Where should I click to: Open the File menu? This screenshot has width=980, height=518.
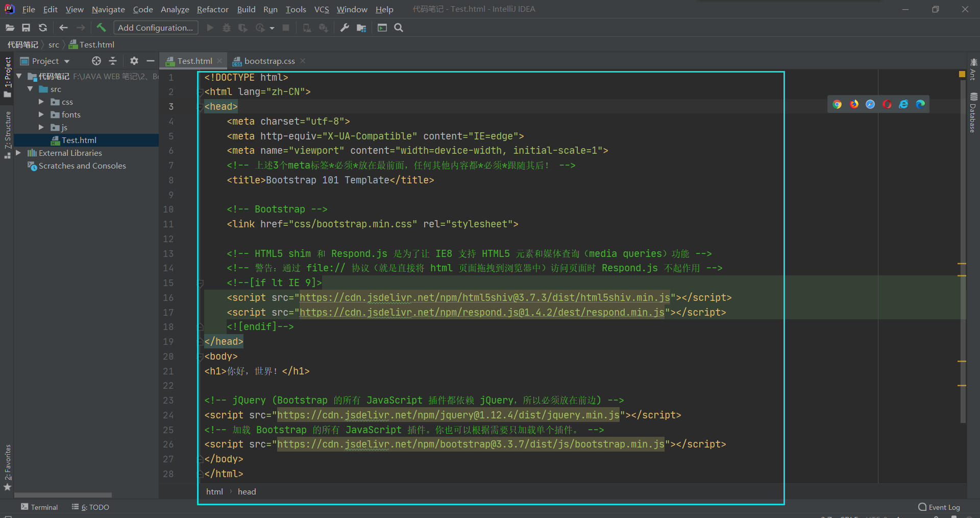click(x=29, y=9)
